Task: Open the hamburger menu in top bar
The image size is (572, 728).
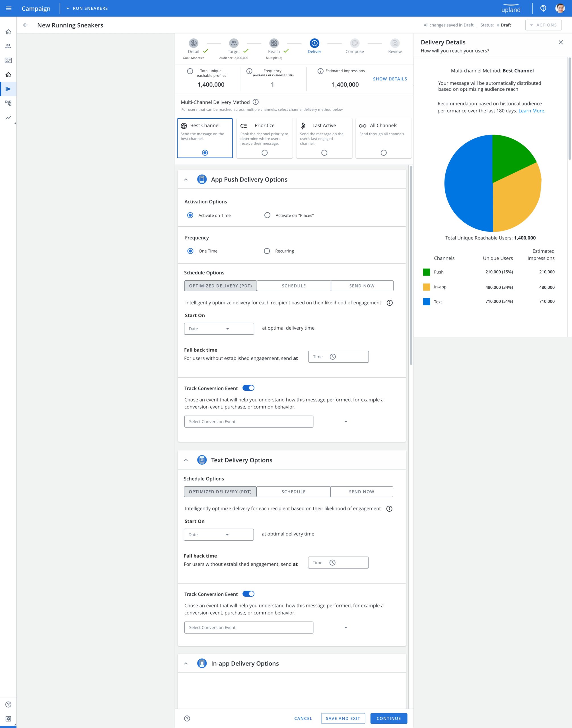Action: tap(9, 8)
